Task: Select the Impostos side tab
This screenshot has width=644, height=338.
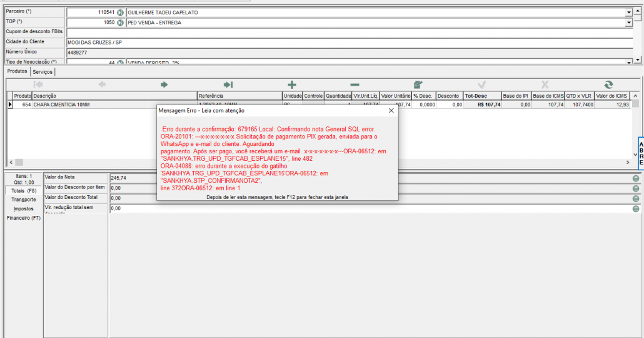Action: [23, 208]
